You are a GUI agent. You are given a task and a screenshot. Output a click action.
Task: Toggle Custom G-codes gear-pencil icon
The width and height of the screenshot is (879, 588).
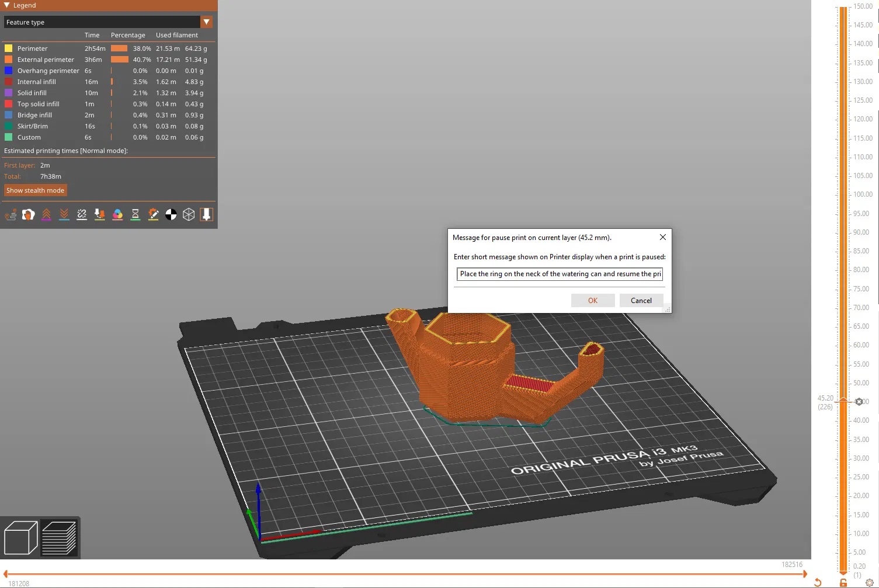(153, 215)
